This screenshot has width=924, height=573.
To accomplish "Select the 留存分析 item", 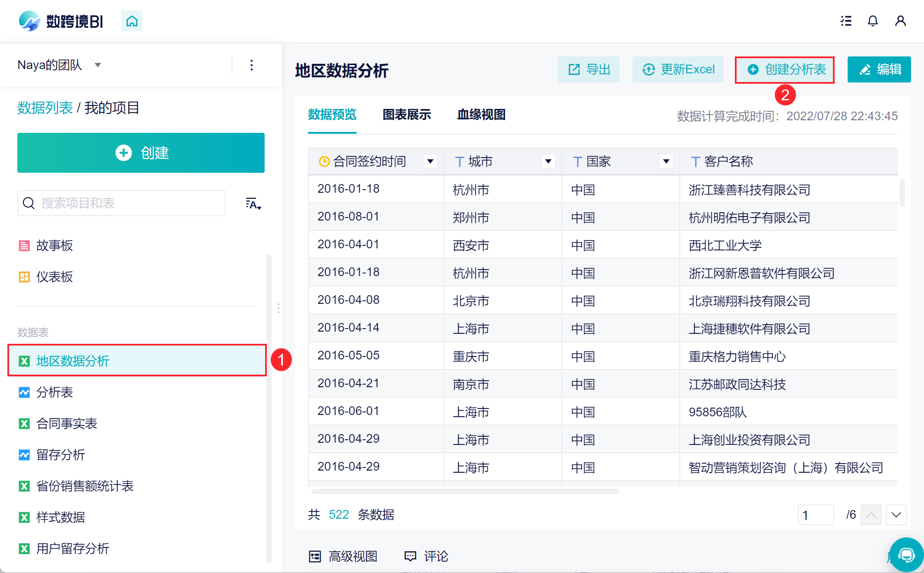I will (52, 455).
